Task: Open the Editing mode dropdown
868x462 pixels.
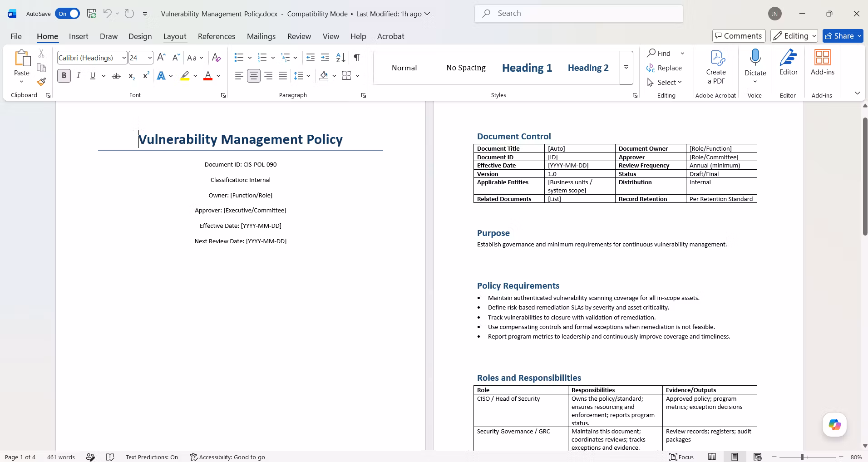Action: (794, 36)
